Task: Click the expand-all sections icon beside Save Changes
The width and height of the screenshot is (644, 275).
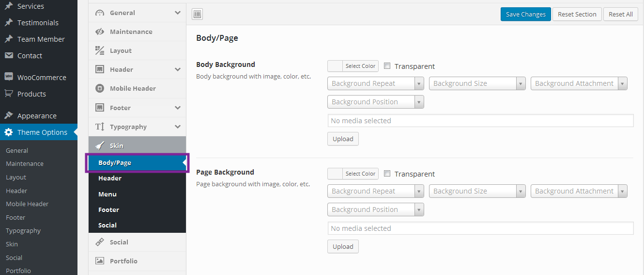Action: 198,14
